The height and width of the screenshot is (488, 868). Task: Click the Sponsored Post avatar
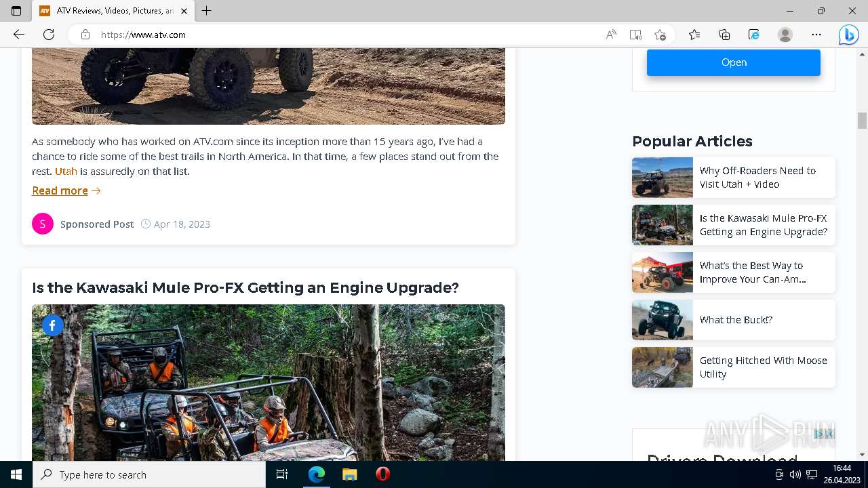[43, 224]
